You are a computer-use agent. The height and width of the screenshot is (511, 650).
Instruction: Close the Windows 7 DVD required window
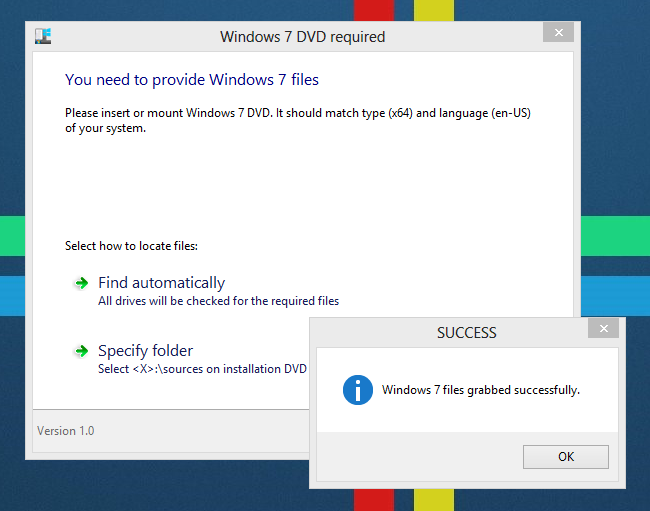click(558, 32)
